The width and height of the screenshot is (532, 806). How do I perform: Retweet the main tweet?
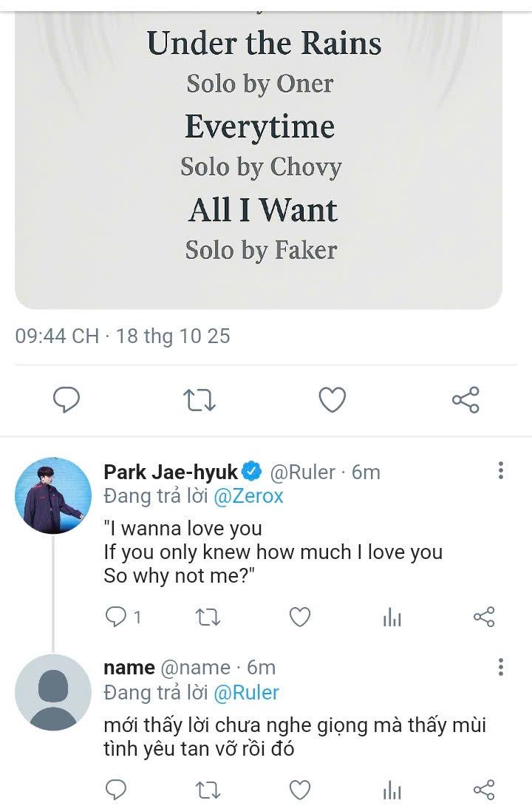[199, 400]
